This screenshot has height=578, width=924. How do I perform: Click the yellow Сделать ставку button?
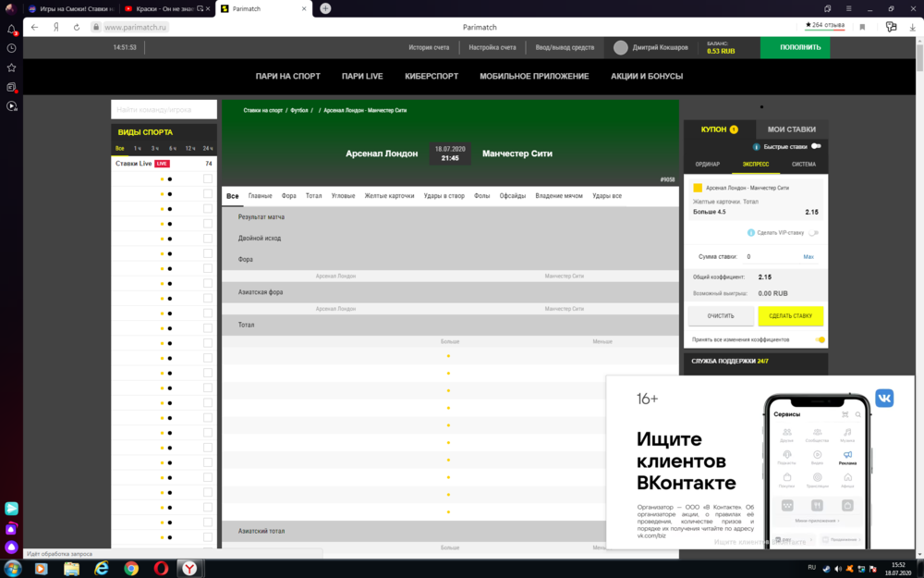point(790,316)
